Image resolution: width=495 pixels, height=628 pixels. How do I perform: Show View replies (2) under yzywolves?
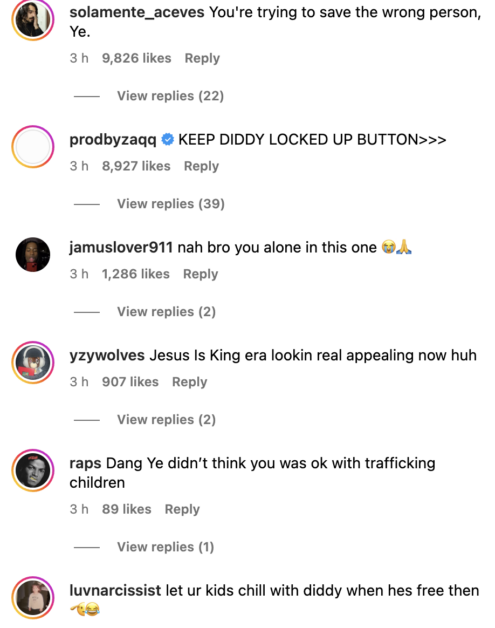click(x=166, y=419)
